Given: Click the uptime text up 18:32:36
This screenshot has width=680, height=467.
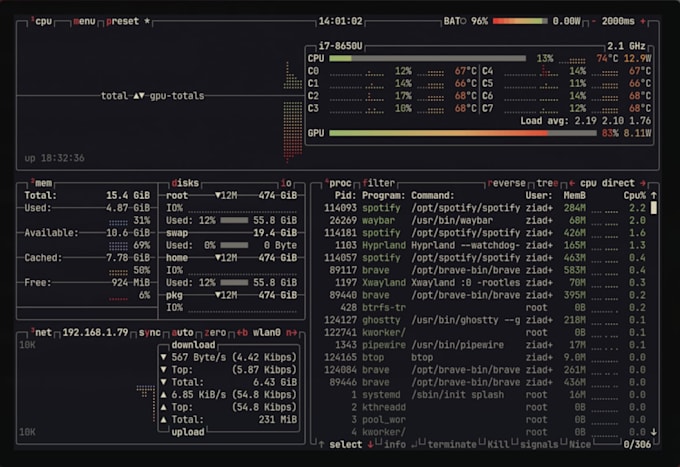Looking at the screenshot, I should 55,158.
